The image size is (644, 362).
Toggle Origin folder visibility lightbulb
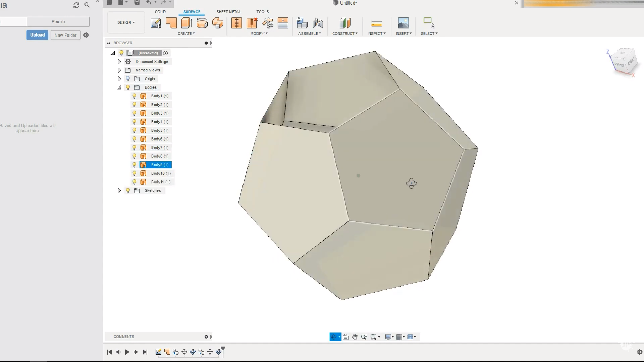click(128, 79)
